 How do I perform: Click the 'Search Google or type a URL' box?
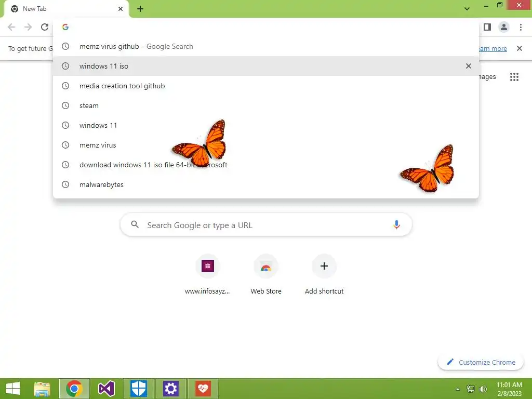tap(266, 224)
